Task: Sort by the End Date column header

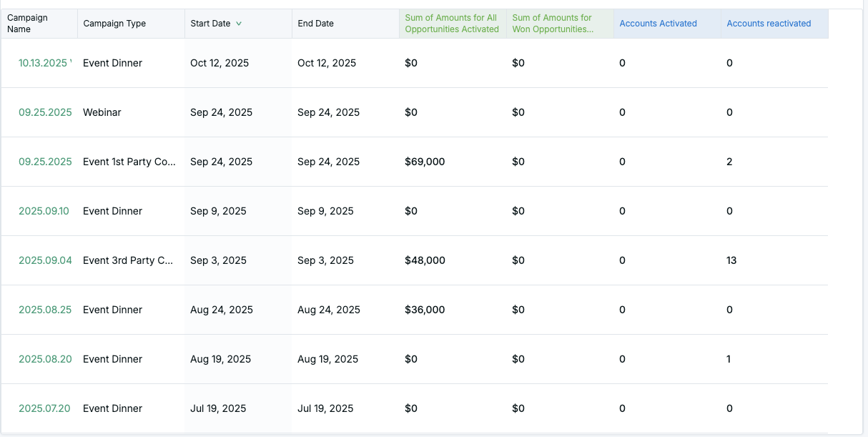Action: (315, 24)
